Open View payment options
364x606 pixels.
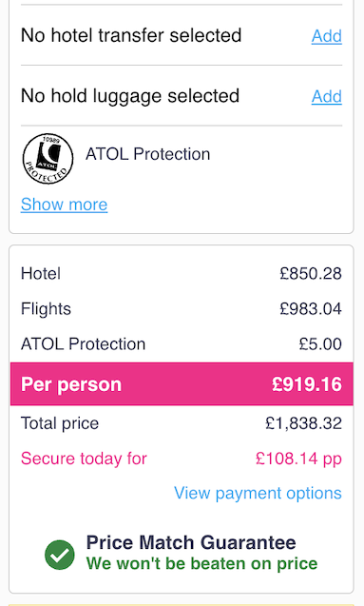coord(258,493)
